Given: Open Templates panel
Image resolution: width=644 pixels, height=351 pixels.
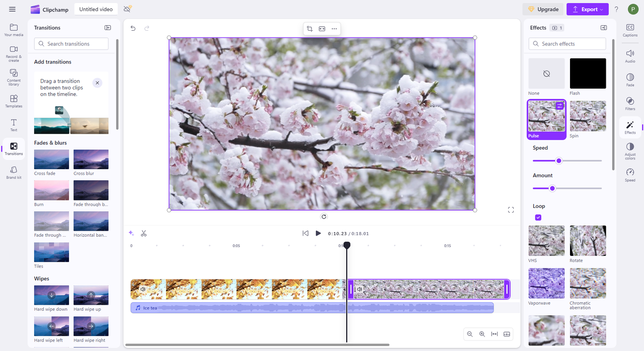Looking at the screenshot, I should (14, 101).
